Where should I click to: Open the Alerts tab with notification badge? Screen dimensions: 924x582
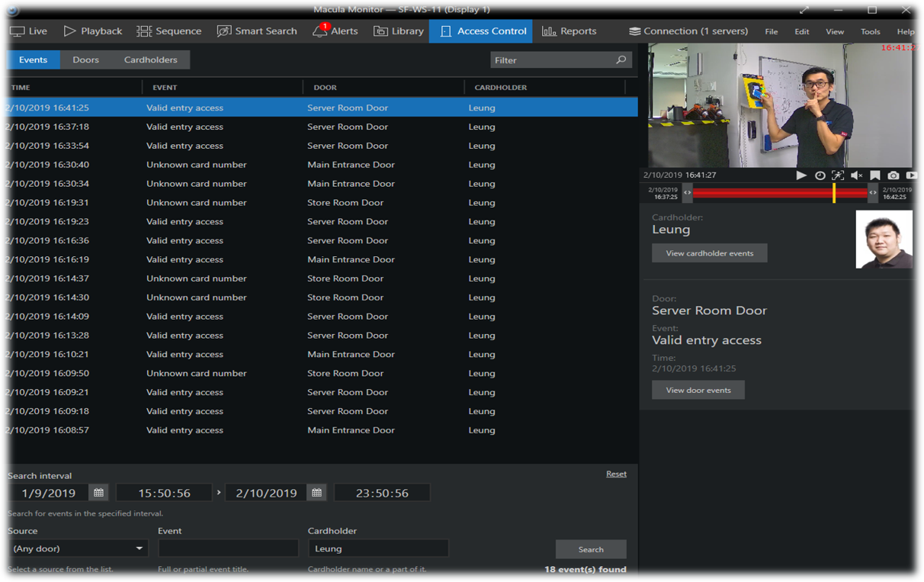(x=335, y=31)
